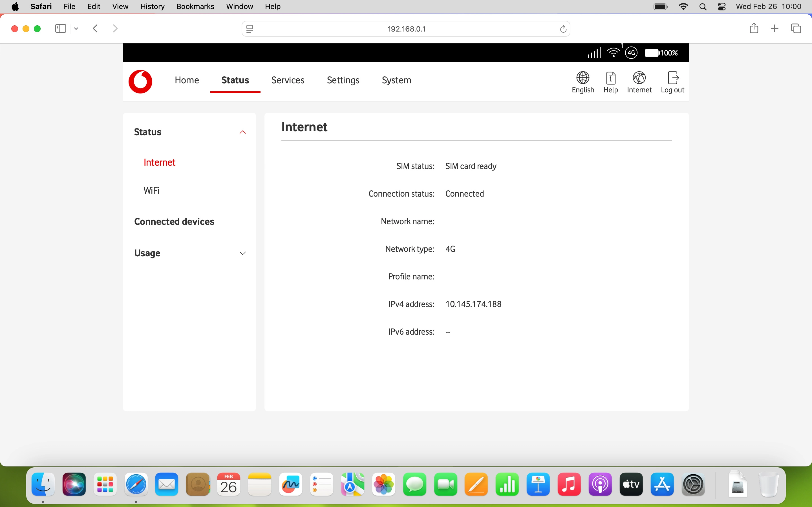Image resolution: width=812 pixels, height=507 pixels.
Task: Collapse the Status section in sidebar
Action: pyautogui.click(x=242, y=132)
